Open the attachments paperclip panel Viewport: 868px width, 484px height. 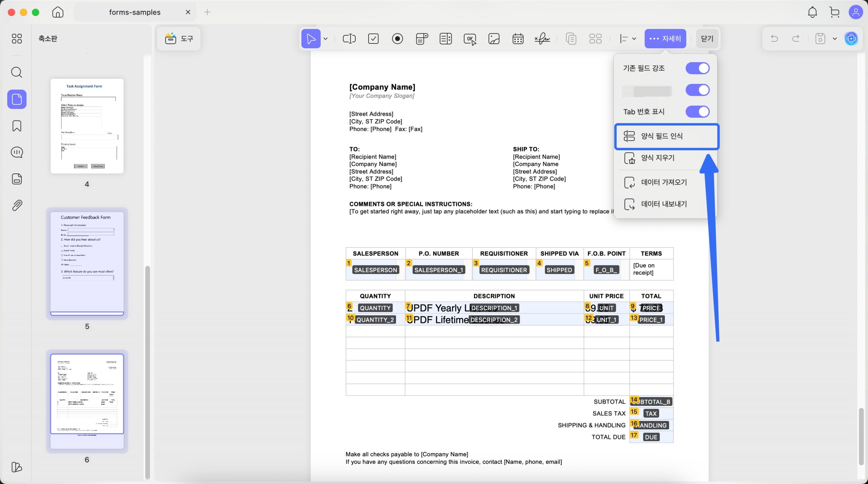coord(17,205)
